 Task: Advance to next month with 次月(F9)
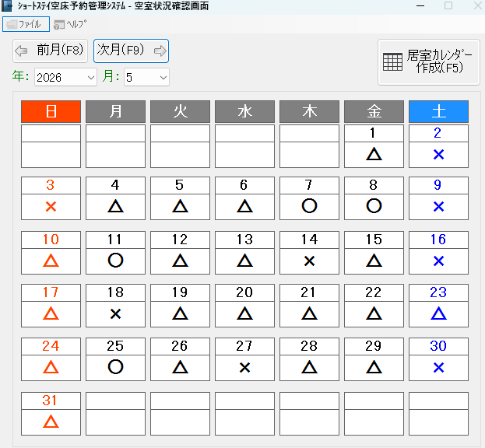(131, 51)
